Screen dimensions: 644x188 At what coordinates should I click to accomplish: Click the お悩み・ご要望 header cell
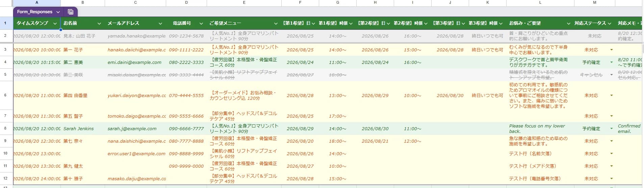pos(540,23)
